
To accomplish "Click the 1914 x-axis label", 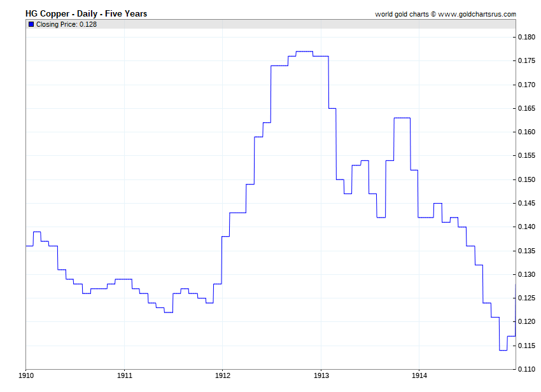I will (419, 375).
